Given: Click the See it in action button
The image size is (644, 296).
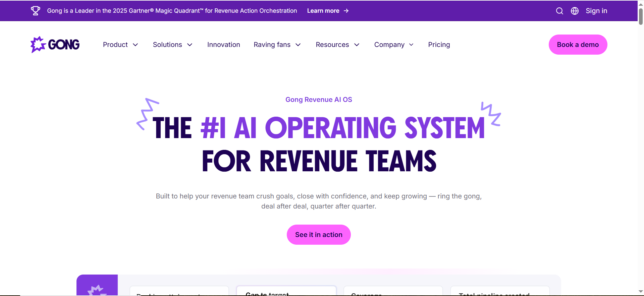Looking at the screenshot, I should coord(319,235).
